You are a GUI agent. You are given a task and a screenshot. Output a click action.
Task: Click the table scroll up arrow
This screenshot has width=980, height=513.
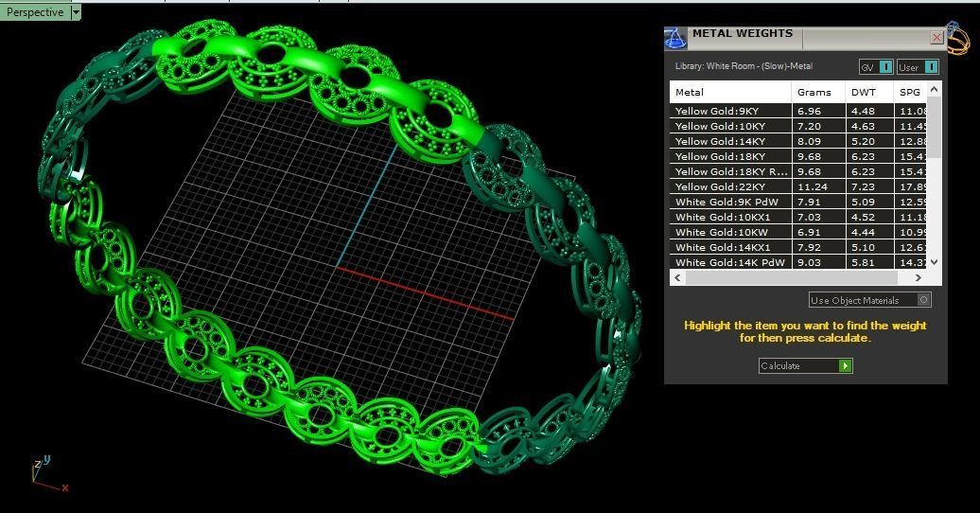pyautogui.click(x=935, y=90)
